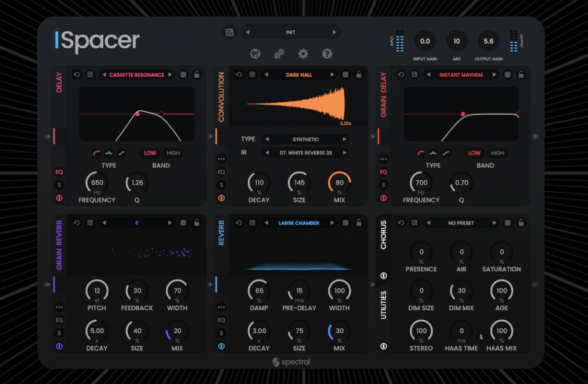Viewport: 588px width, 384px height.
Task: Go to previous global preset before INIT
Action: tap(248, 32)
